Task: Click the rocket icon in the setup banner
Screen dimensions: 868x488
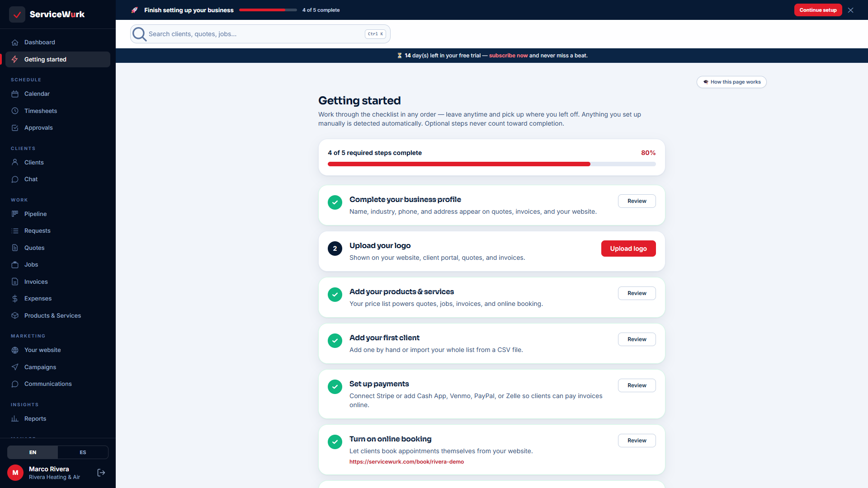Action: point(134,10)
